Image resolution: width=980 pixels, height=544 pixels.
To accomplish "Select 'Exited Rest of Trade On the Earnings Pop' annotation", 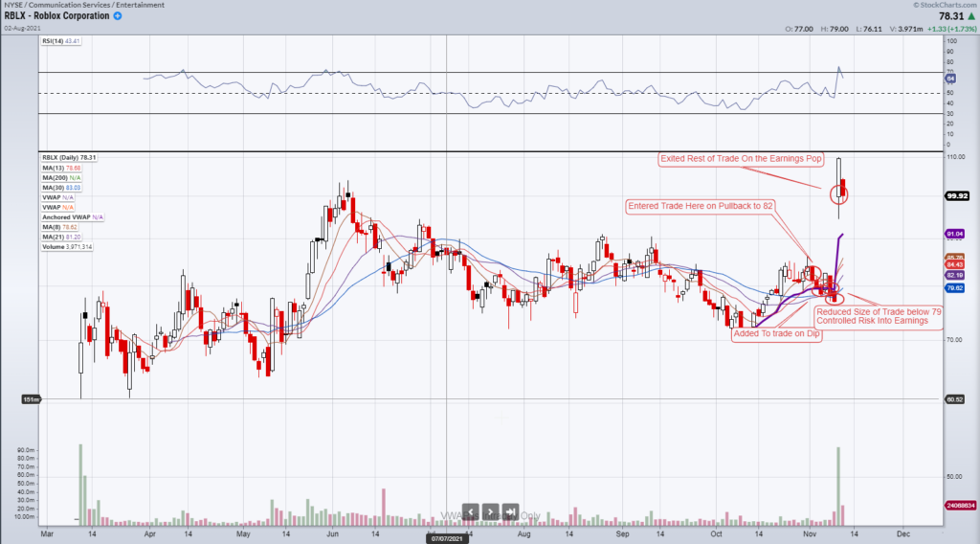I will [x=741, y=159].
